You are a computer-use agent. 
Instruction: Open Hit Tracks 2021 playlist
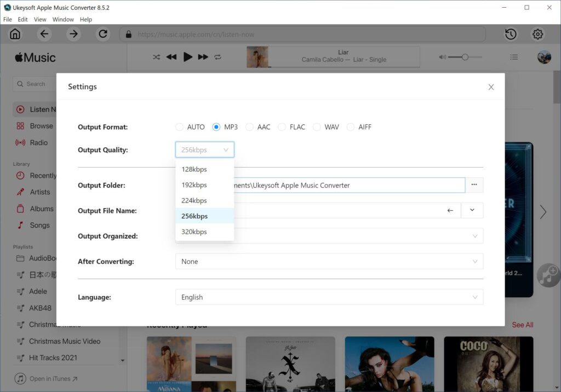pos(47,358)
